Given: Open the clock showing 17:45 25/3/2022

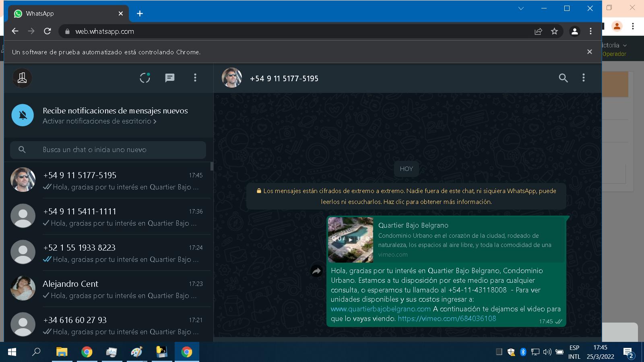Looking at the screenshot, I should (600, 352).
